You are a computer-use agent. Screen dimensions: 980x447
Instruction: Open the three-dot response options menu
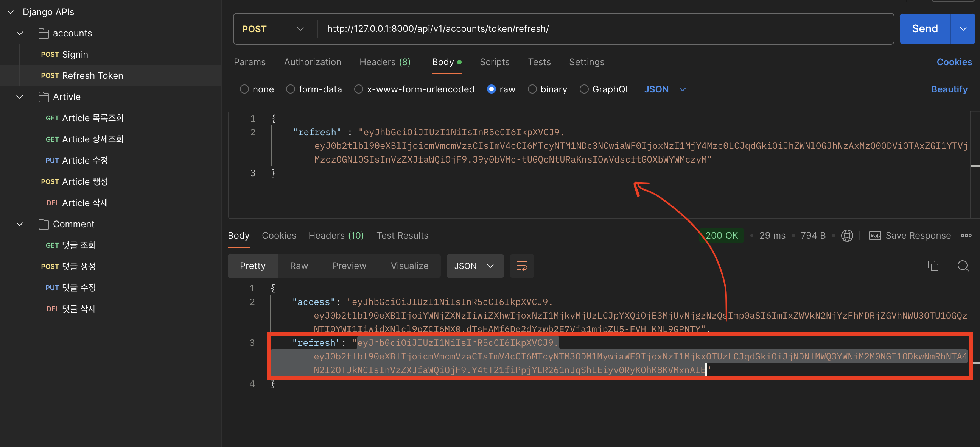tap(966, 236)
